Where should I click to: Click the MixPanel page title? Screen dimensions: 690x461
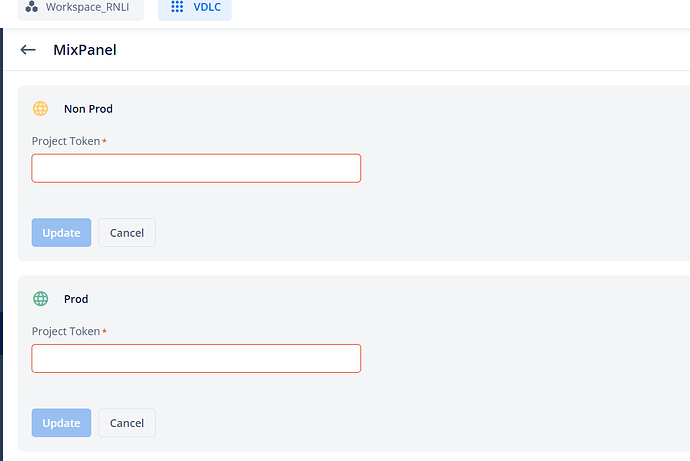point(85,50)
